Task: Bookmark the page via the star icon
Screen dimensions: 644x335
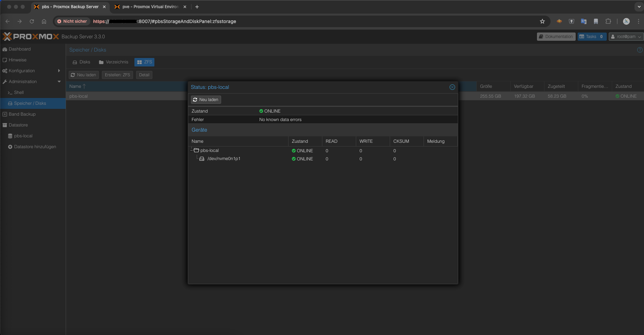Action: point(542,21)
